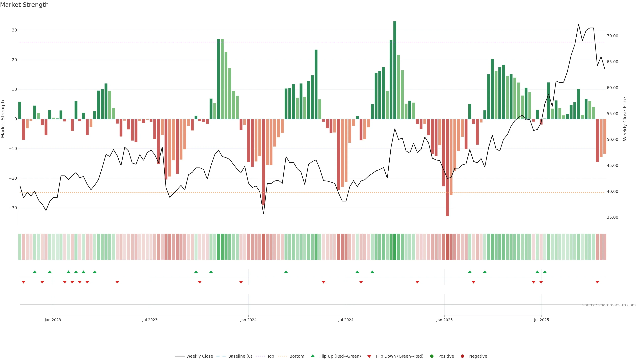Click the Market Strength chart title
644x362 pixels.
[24, 5]
